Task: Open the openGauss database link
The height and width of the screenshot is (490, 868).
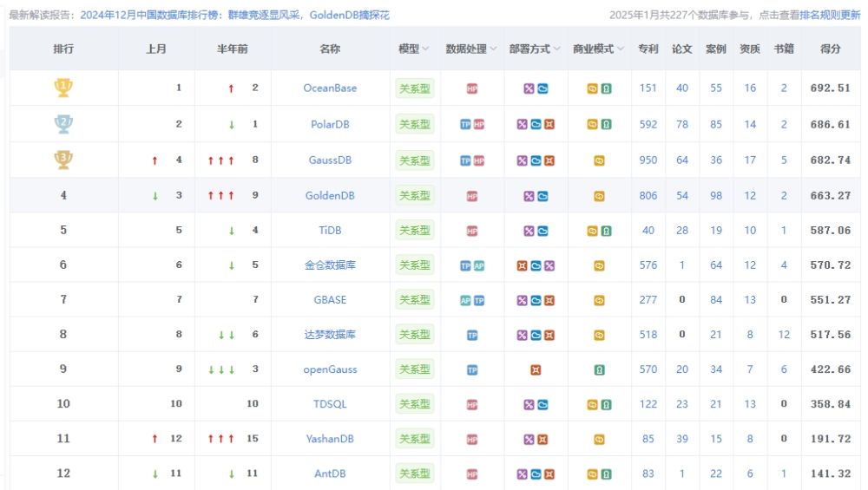Action: point(330,369)
